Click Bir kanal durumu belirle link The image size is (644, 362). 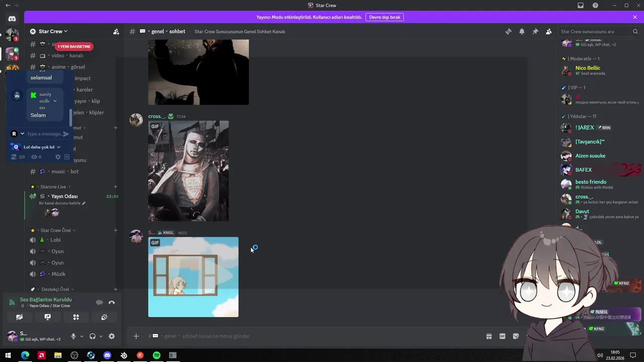click(62, 203)
